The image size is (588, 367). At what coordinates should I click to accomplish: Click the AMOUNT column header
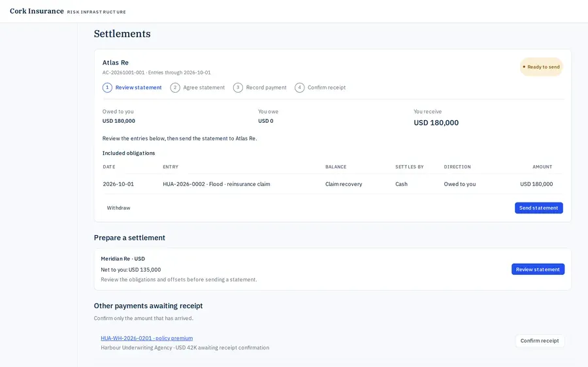[x=542, y=167]
